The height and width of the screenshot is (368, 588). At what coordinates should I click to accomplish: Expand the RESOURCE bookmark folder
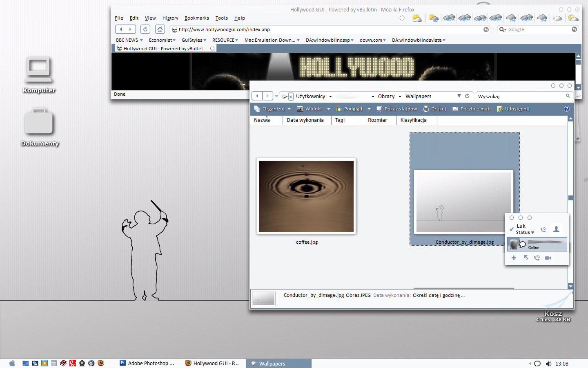point(225,40)
